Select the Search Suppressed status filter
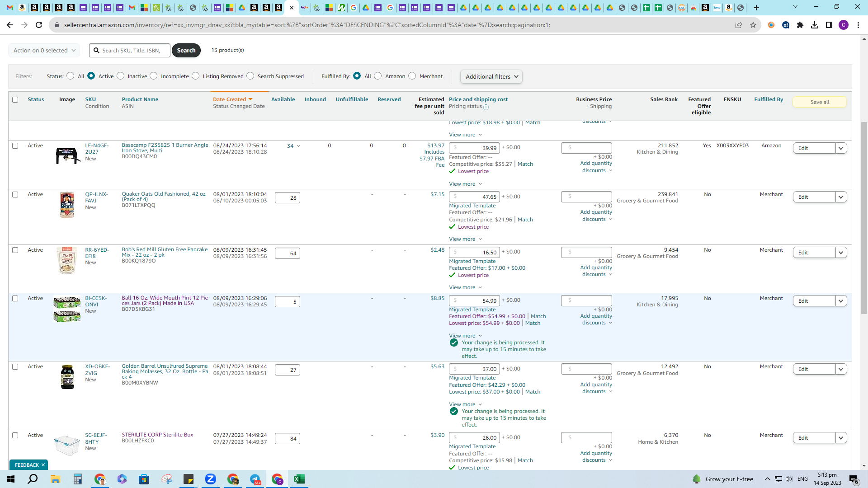Viewport: 868px width, 488px height. point(250,76)
